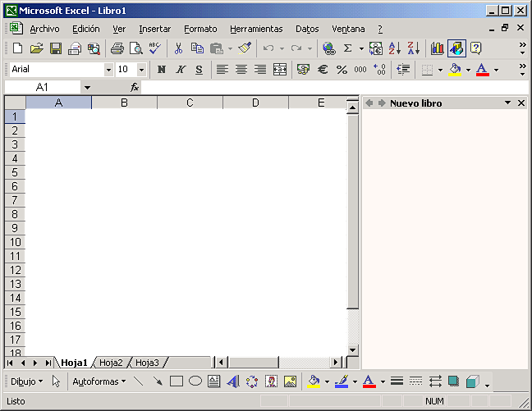Click the Format Painter brush icon
The height and width of the screenshot is (411, 532).
pyautogui.click(x=245, y=48)
